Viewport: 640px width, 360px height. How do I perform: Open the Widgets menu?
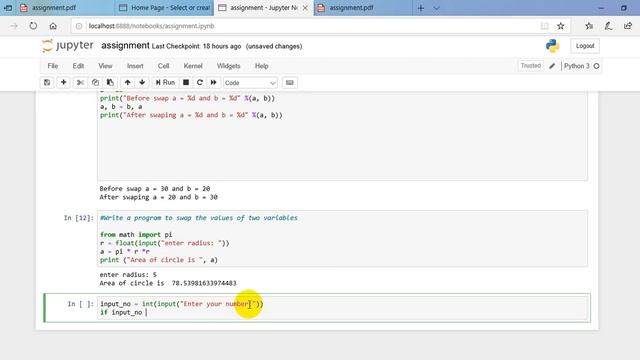click(x=228, y=66)
